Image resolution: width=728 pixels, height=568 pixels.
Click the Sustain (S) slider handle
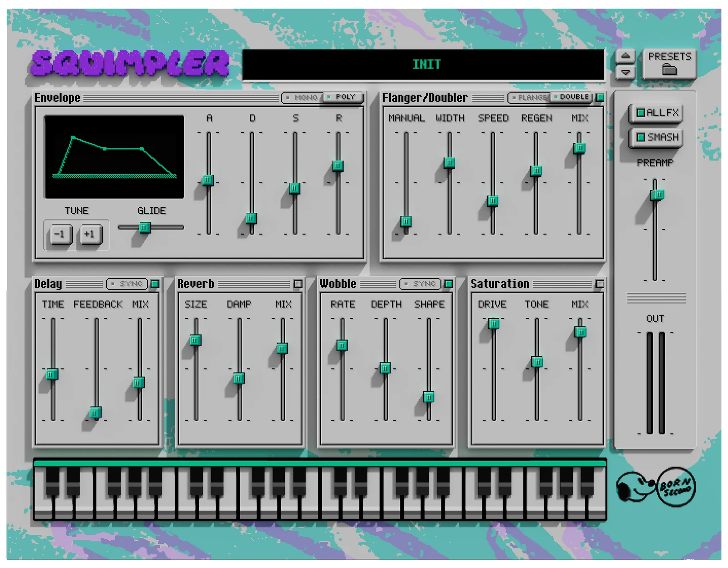coord(294,188)
